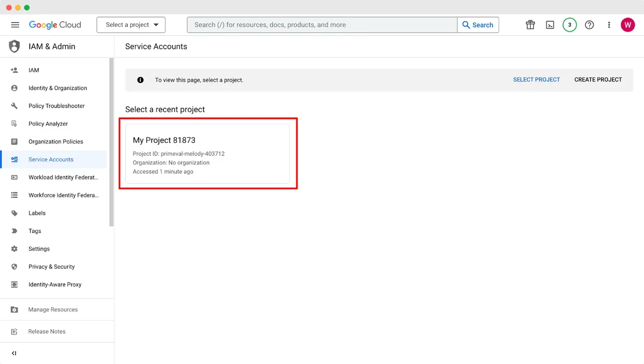644x364 pixels.
Task: Click 'Organization: No organization' text
Action: click(171, 163)
